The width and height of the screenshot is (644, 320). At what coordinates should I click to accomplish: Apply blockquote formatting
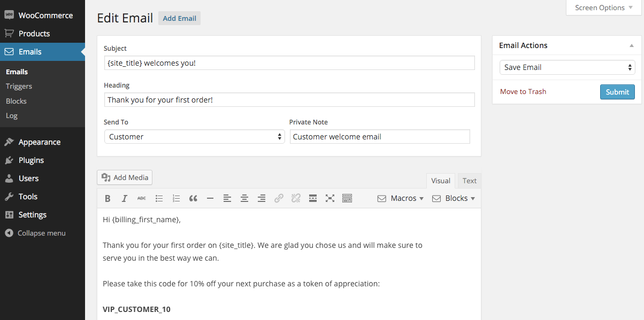[193, 199]
